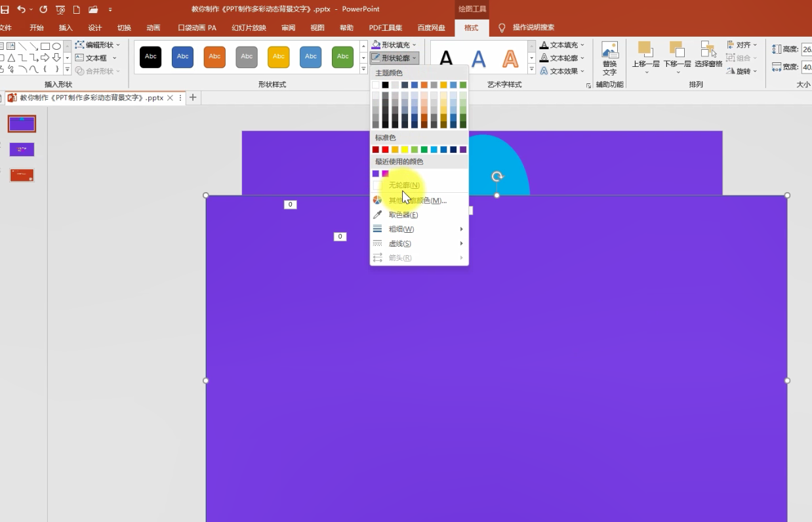Open the 设计 ribbon tab

pyautogui.click(x=95, y=28)
